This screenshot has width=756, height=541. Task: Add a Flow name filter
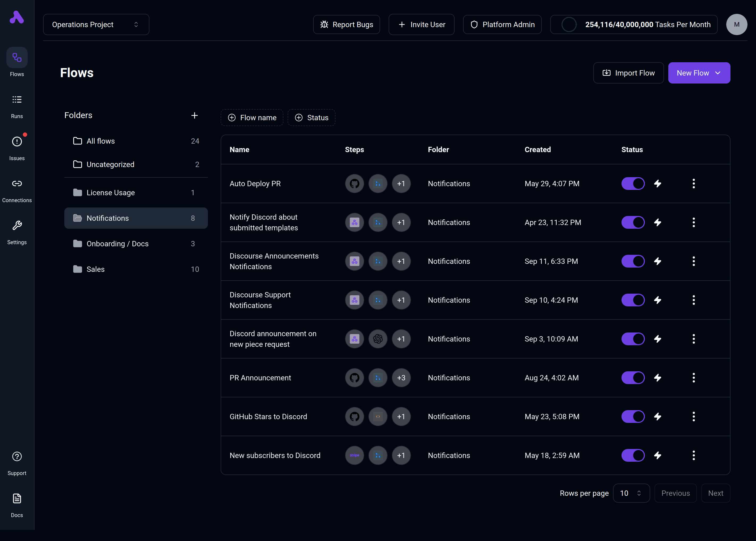tap(252, 118)
